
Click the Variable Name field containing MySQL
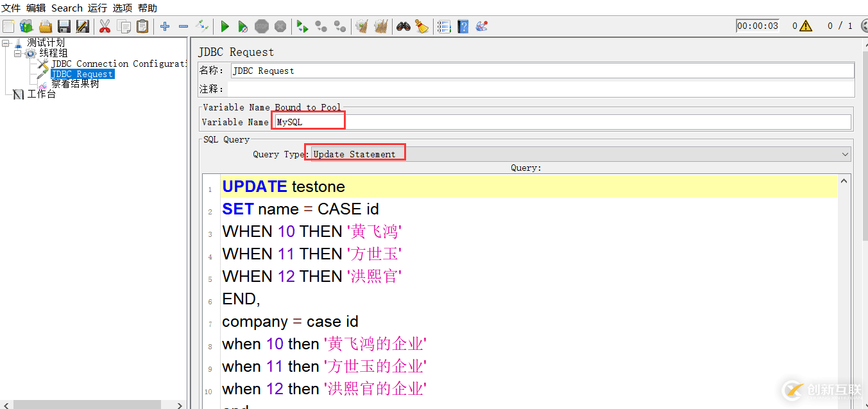(x=562, y=122)
